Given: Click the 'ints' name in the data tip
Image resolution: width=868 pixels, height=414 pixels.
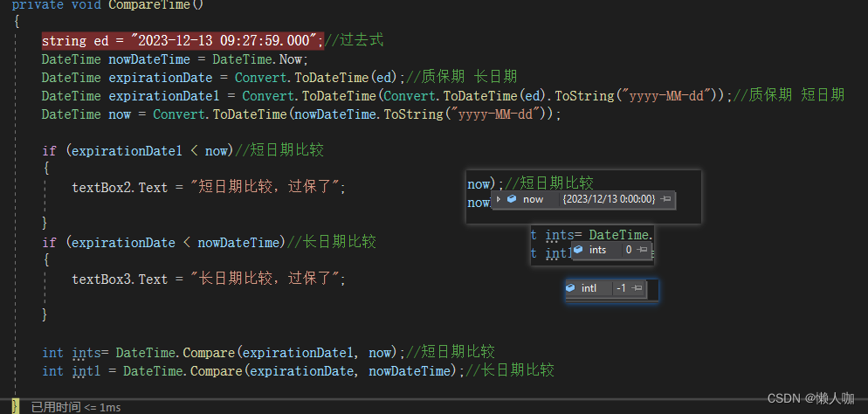Looking at the screenshot, I should (598, 250).
